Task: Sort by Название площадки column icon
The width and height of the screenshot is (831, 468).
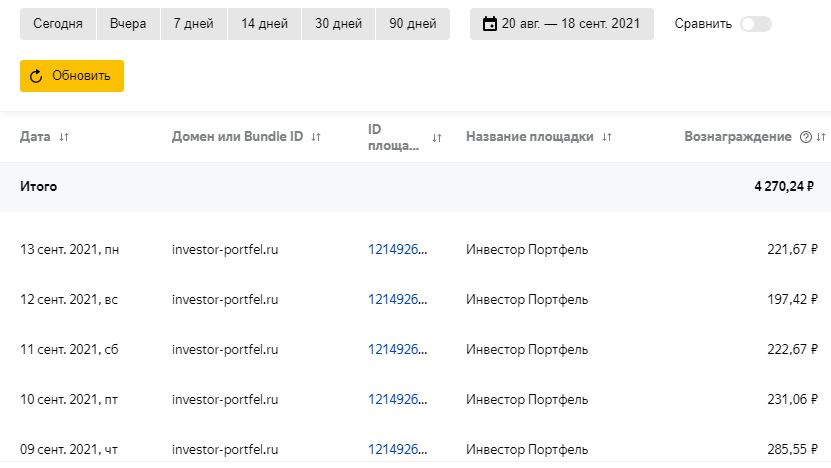Action: tap(607, 137)
